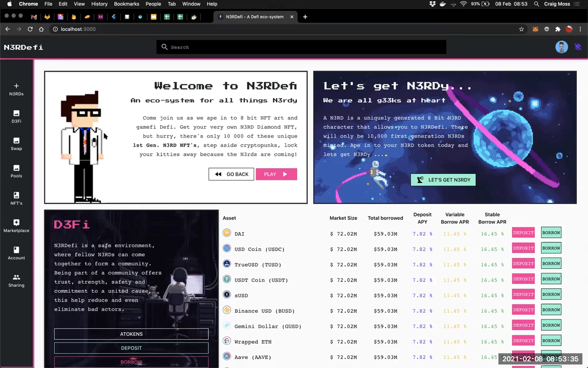Open the Chrome extensions puzzle icon
The width and height of the screenshot is (588, 368).
click(557, 29)
